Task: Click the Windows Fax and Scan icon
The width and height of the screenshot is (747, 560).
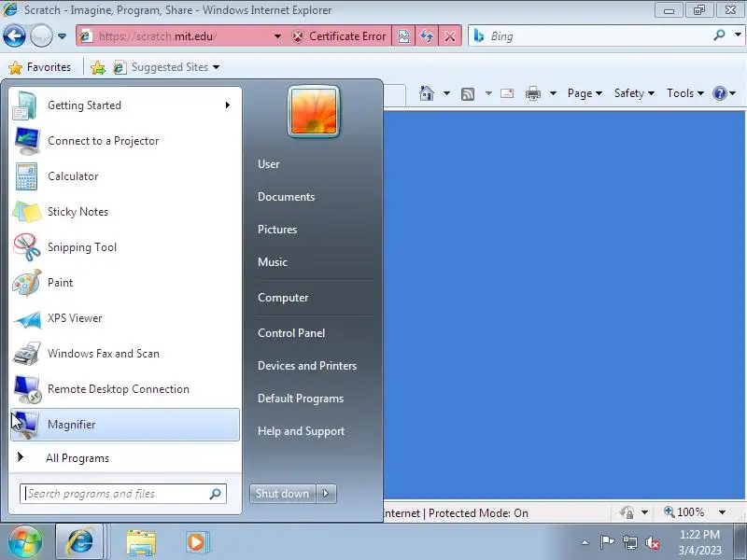Action: click(x=27, y=354)
